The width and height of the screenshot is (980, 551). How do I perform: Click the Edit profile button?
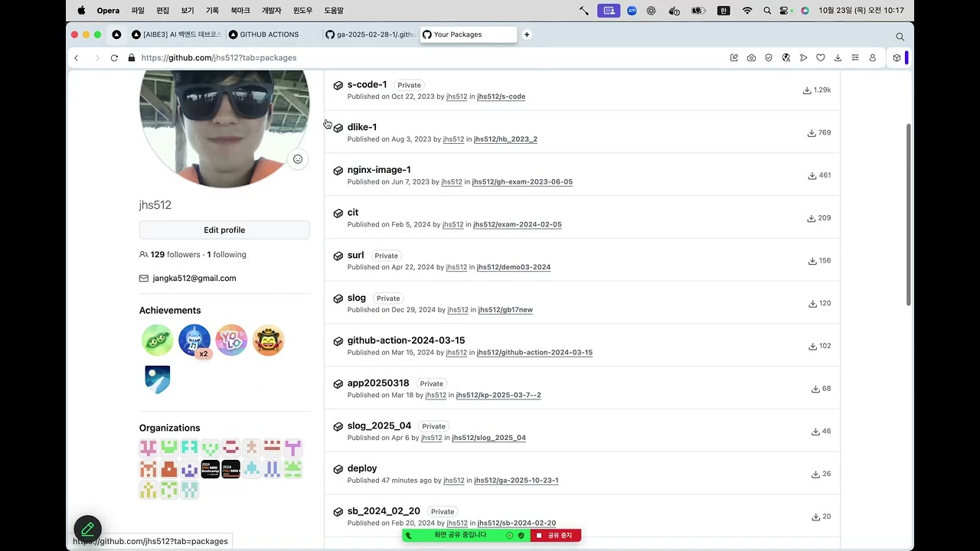pyautogui.click(x=224, y=230)
